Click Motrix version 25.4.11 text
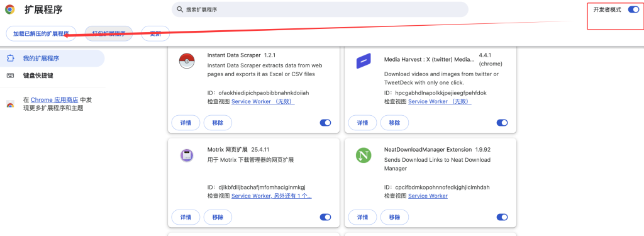The image size is (644, 236). click(x=260, y=149)
